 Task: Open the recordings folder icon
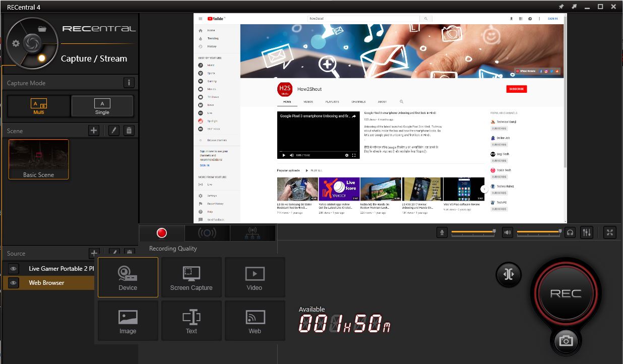[42, 29]
